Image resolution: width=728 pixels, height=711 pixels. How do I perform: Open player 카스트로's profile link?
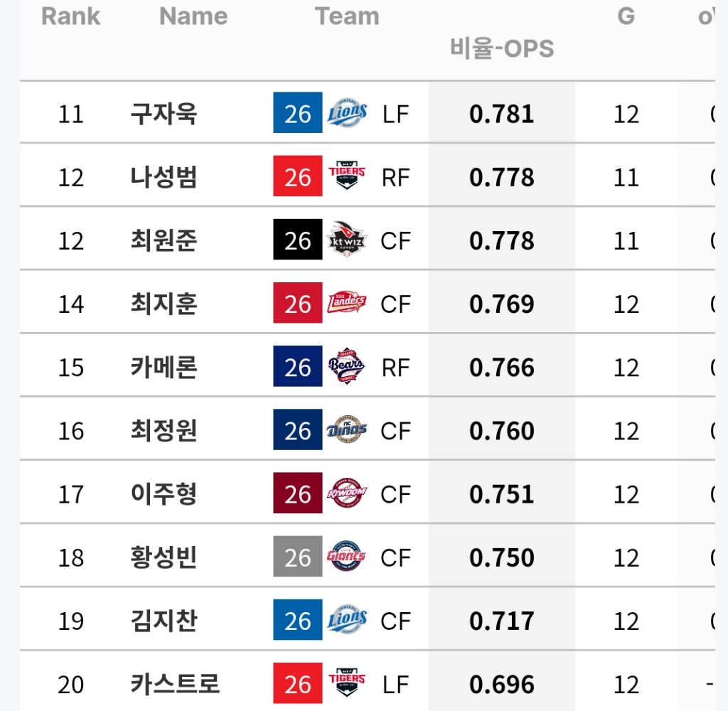pos(175,684)
